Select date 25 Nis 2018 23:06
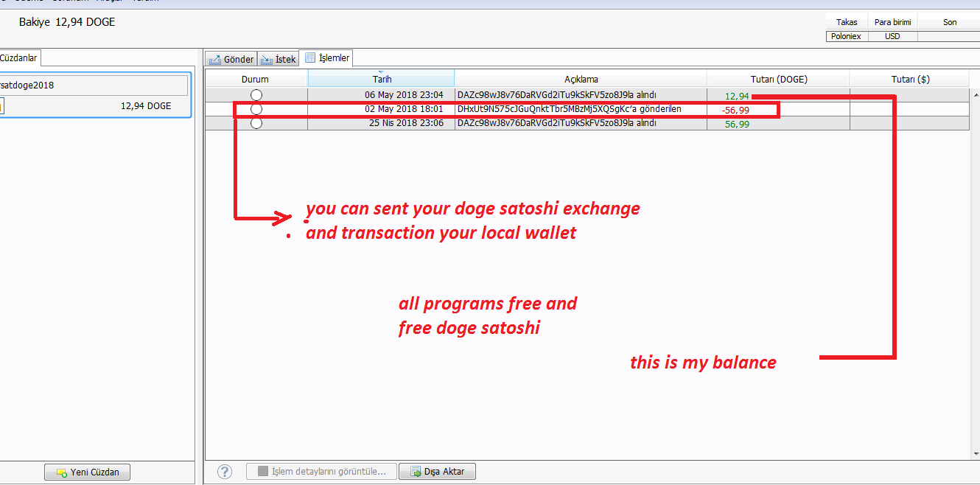The width and height of the screenshot is (980, 485). pyautogui.click(x=406, y=123)
